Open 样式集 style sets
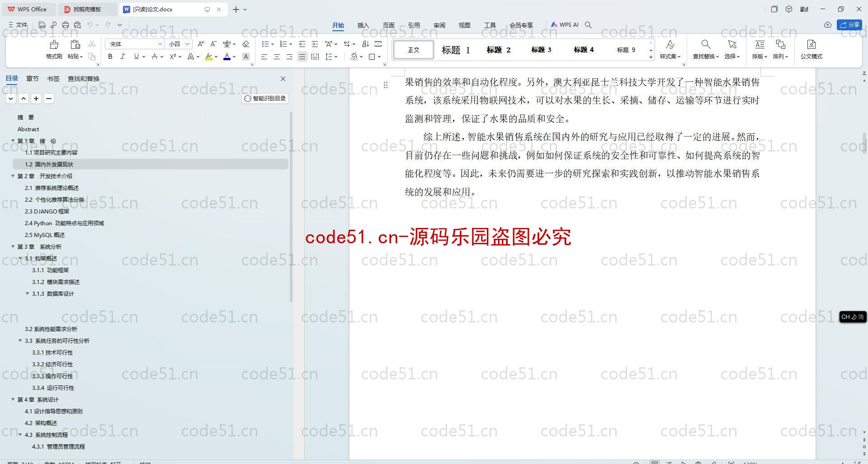Screen dimensions: 868x464 point(670,49)
